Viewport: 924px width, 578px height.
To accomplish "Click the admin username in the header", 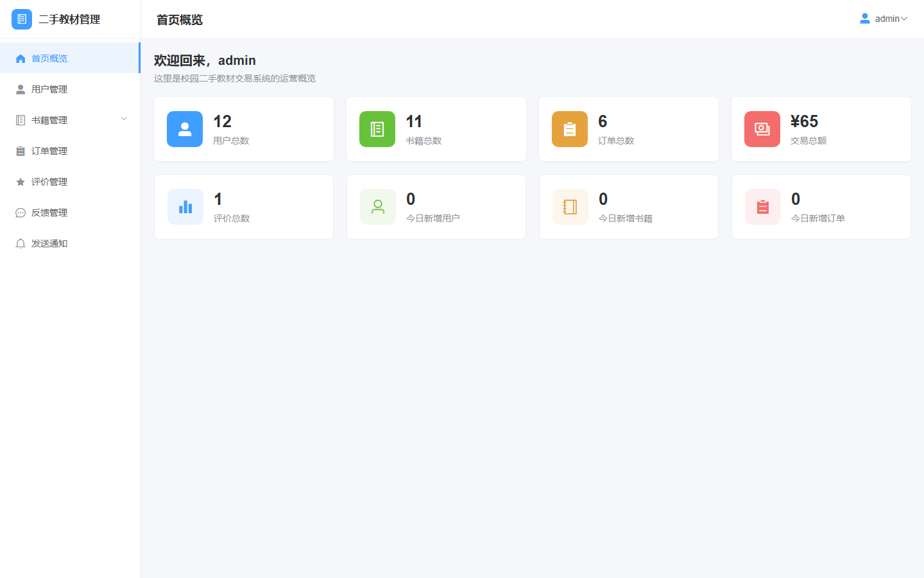I will pyautogui.click(x=887, y=19).
